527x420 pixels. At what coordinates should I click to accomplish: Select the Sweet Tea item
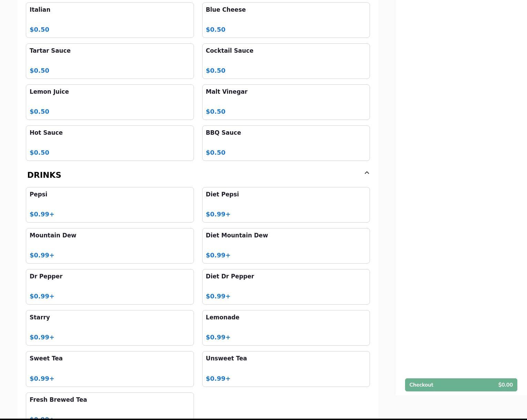pos(110,369)
